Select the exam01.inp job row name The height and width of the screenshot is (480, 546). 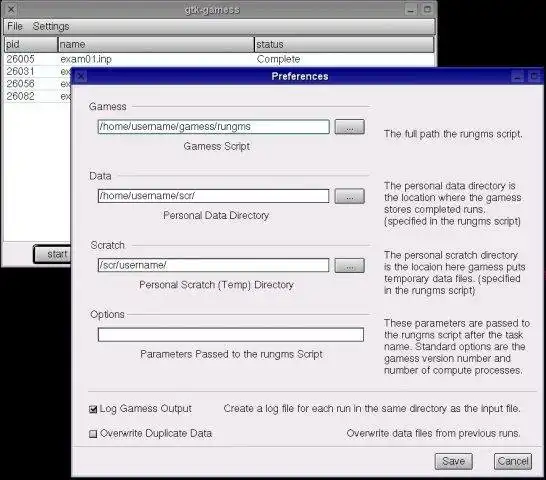[x=86, y=59]
